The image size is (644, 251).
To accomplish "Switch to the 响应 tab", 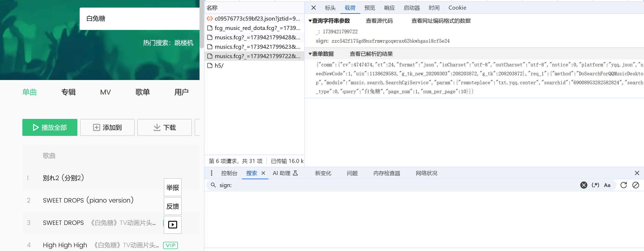I will click(389, 8).
